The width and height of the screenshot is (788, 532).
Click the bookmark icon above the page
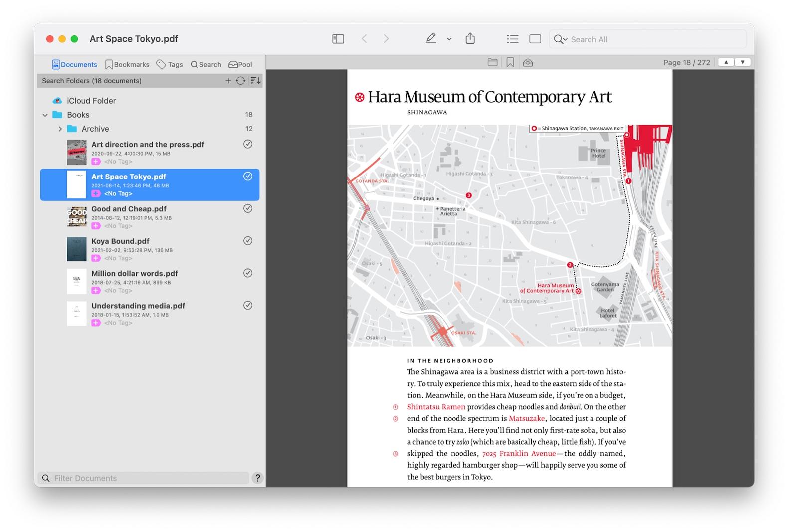tap(510, 62)
